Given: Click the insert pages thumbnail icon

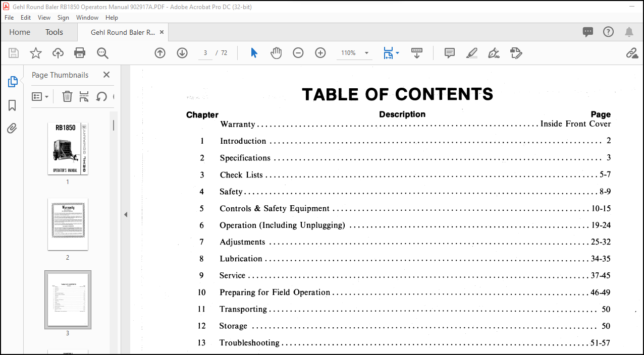Looking at the screenshot, I should [84, 96].
